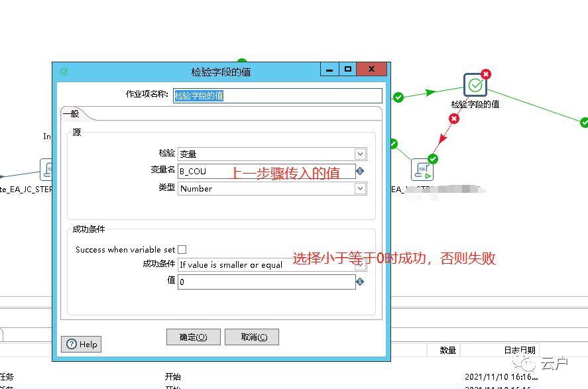Select the SQL job entry icon right of dialog
This screenshot has height=389, width=588.
pyautogui.click(x=422, y=170)
